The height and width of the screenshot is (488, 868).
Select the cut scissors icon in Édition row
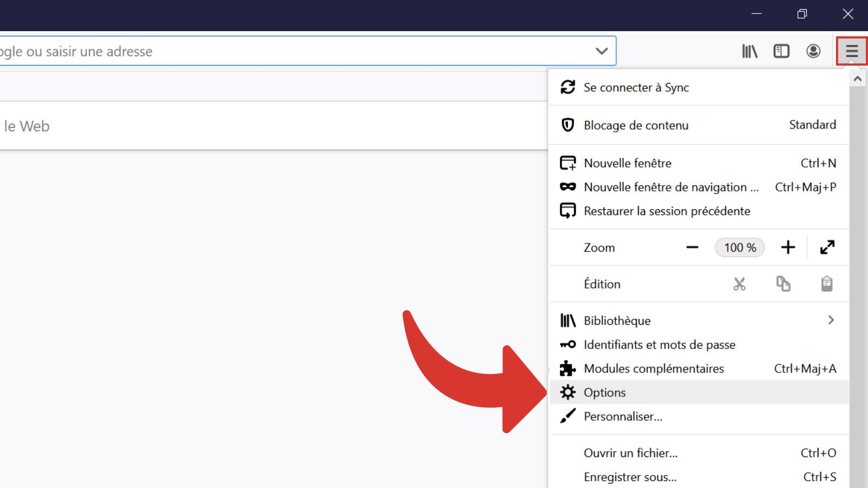pos(739,284)
